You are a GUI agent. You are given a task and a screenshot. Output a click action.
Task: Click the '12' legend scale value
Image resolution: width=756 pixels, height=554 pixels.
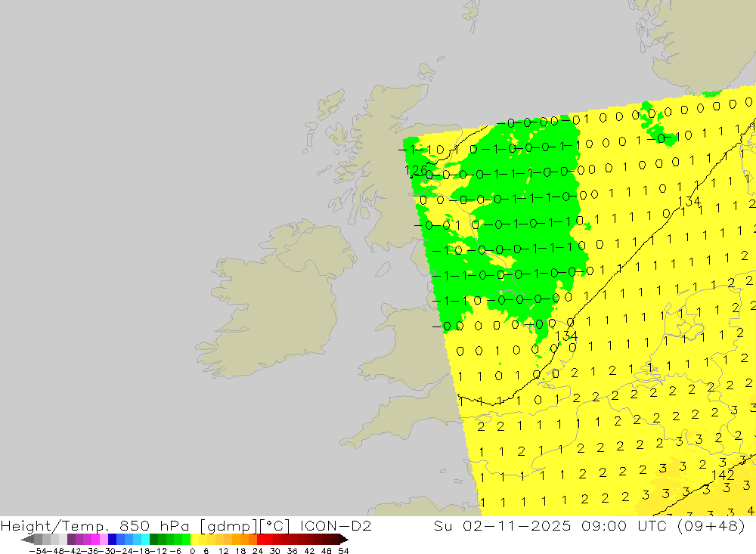(223, 551)
